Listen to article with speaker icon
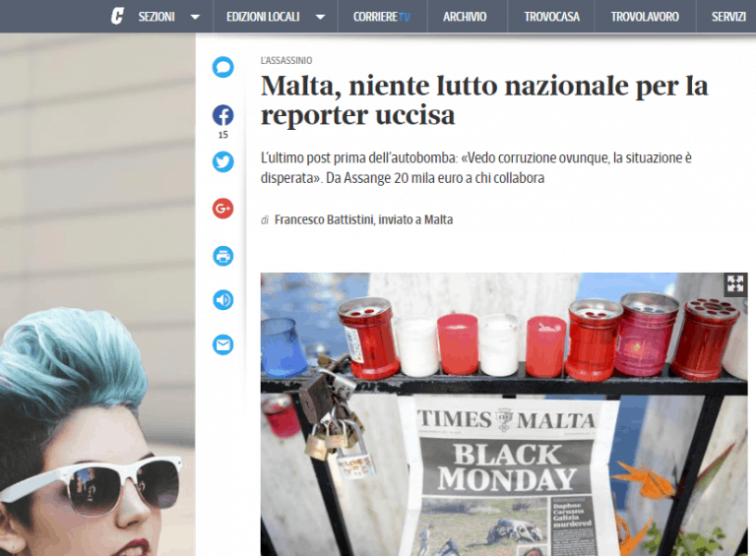Screen dimensions: 756x556 tap(223, 300)
